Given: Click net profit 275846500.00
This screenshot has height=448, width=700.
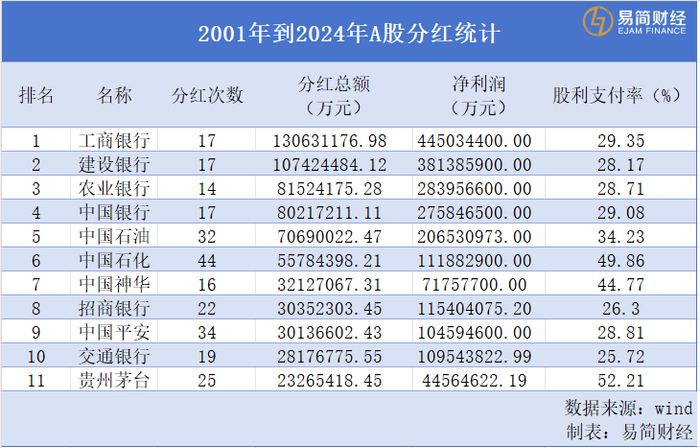Looking at the screenshot, I should [475, 213].
